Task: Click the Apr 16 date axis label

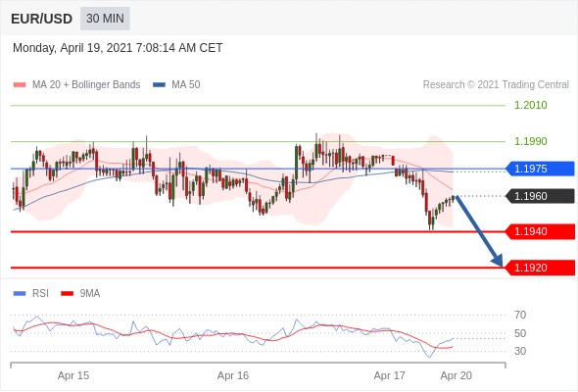Action: pyautogui.click(x=233, y=375)
